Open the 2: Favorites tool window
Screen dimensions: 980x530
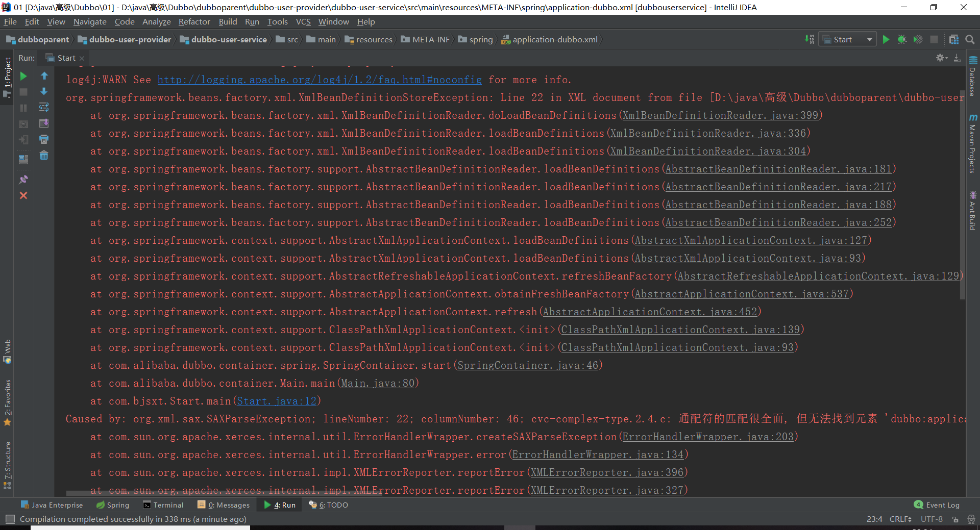(7, 403)
